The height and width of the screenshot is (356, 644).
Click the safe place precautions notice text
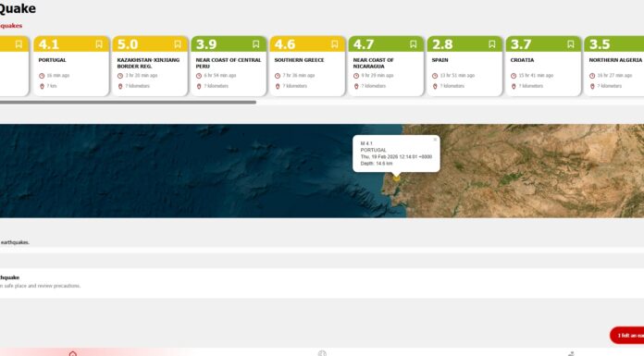(x=41, y=286)
